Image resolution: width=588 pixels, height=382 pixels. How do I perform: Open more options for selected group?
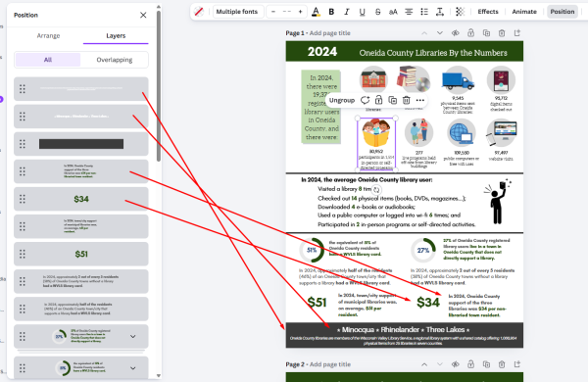pyautogui.click(x=420, y=100)
